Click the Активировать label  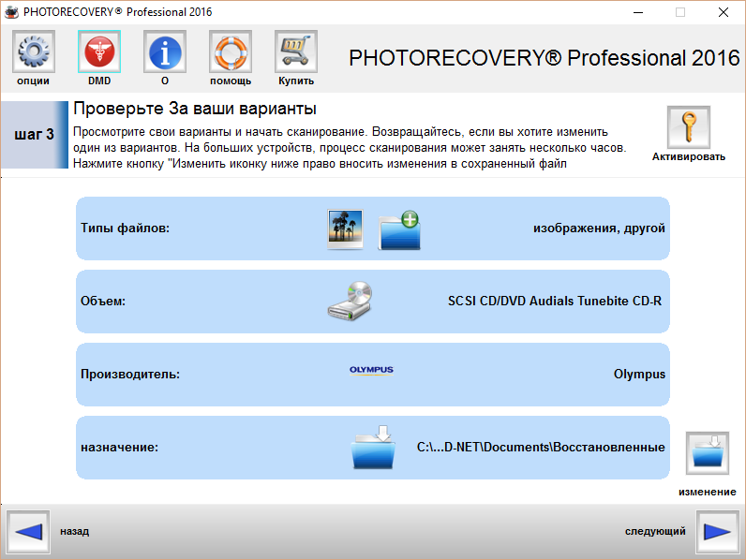[x=689, y=157]
